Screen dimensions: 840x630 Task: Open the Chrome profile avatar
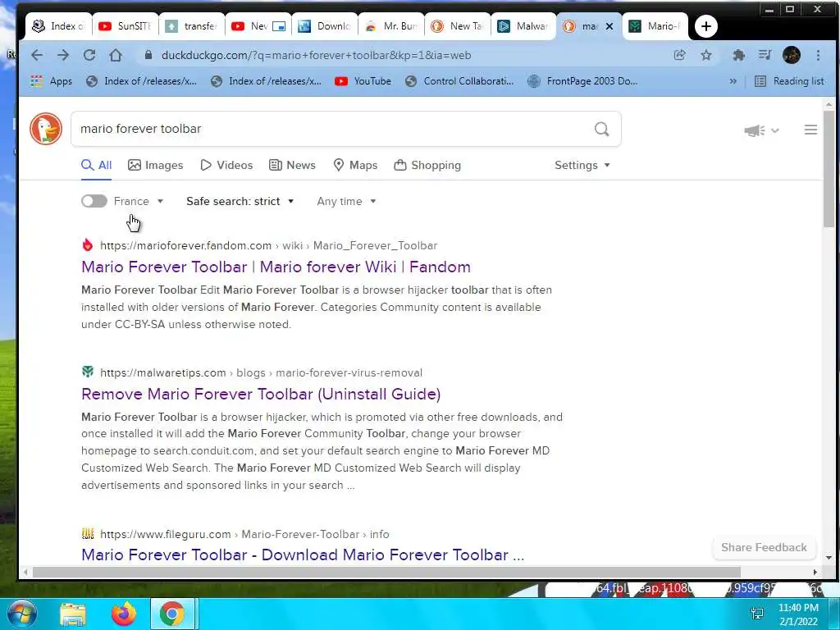(792, 55)
